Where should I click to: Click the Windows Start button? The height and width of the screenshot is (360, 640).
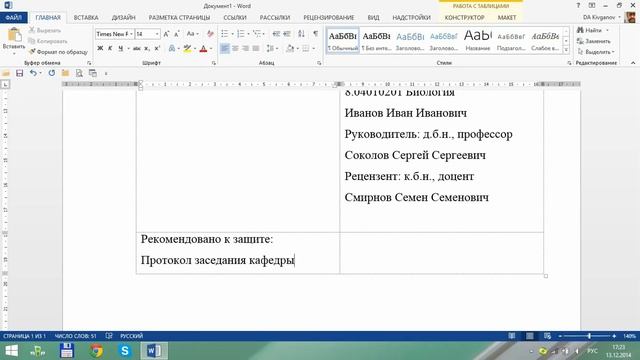tap(11, 351)
